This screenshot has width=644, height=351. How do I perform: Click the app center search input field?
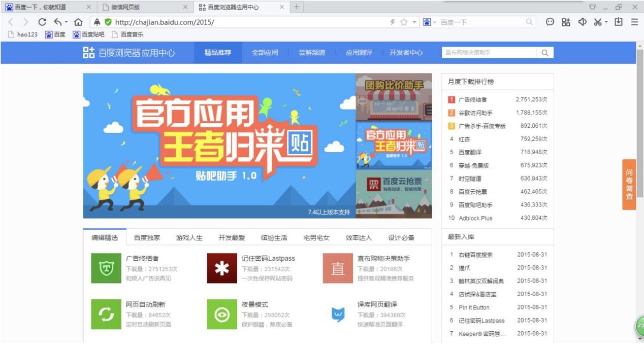pos(489,53)
